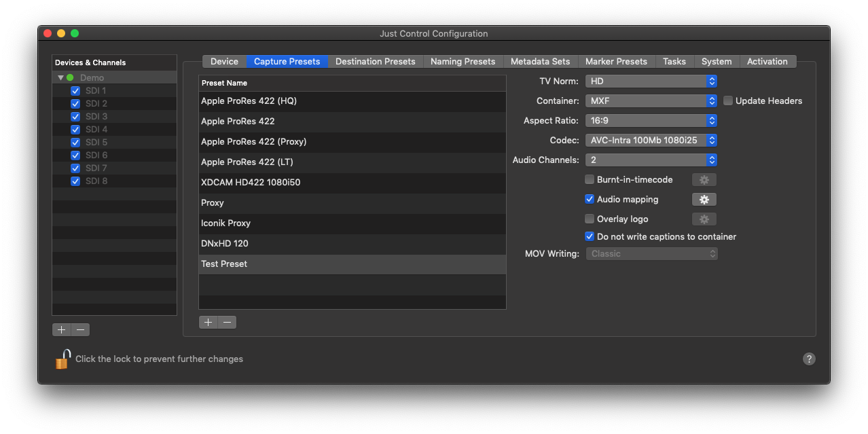Uncheck Do not write captions to container
Image resolution: width=868 pixels, height=434 pixels.
tap(590, 237)
